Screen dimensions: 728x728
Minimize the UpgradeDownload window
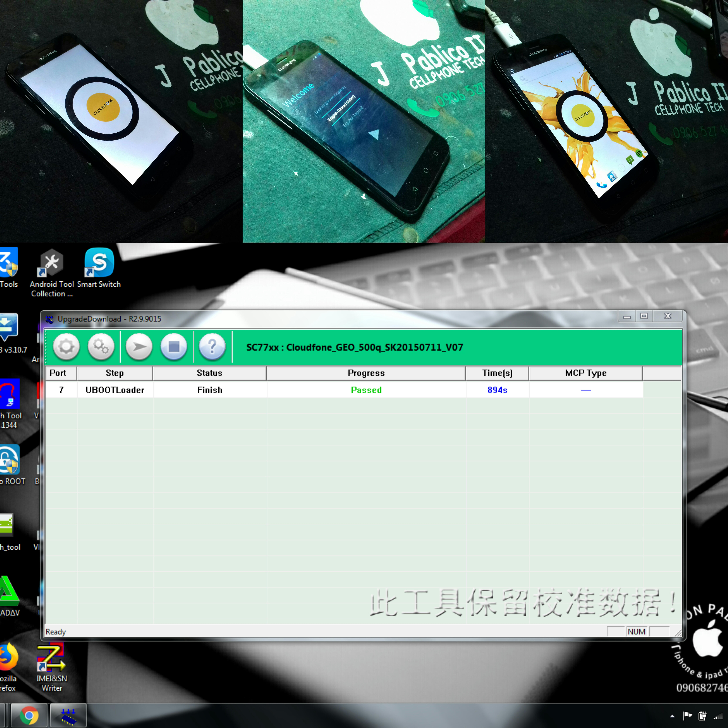pyautogui.click(x=627, y=316)
